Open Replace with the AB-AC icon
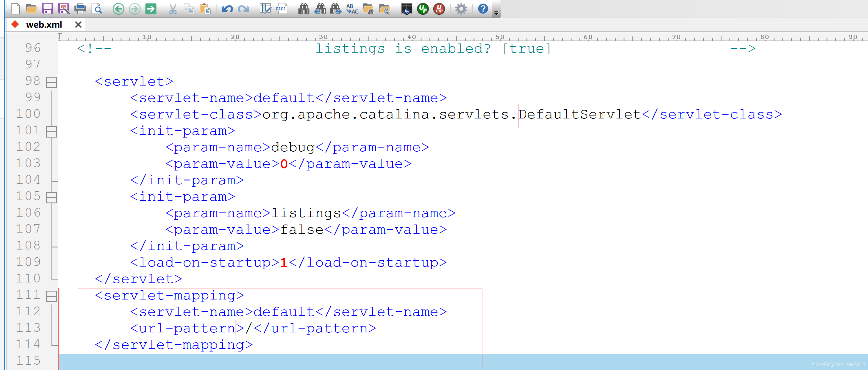This screenshot has width=868, height=370. tap(352, 9)
